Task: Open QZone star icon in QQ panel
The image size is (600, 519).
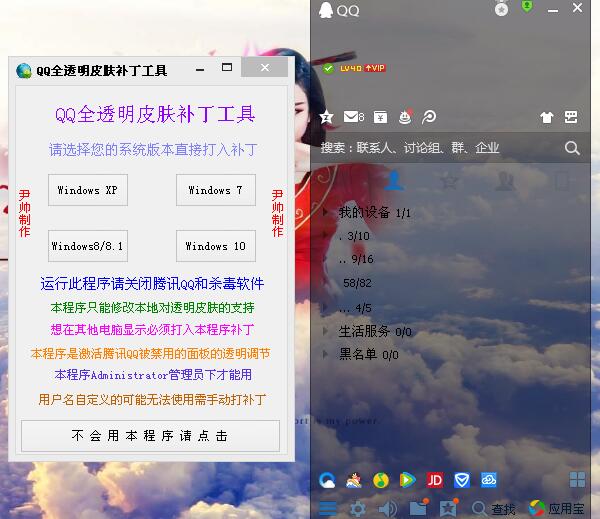Action: tap(326, 117)
